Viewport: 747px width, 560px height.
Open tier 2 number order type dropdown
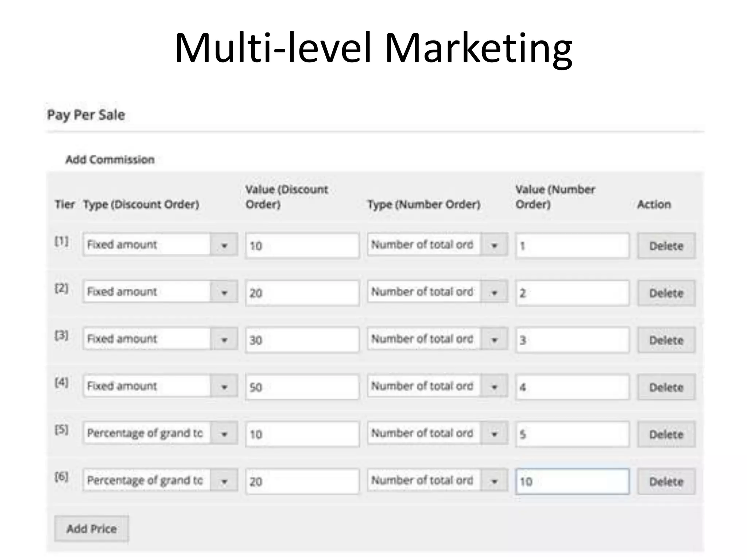coord(437,291)
